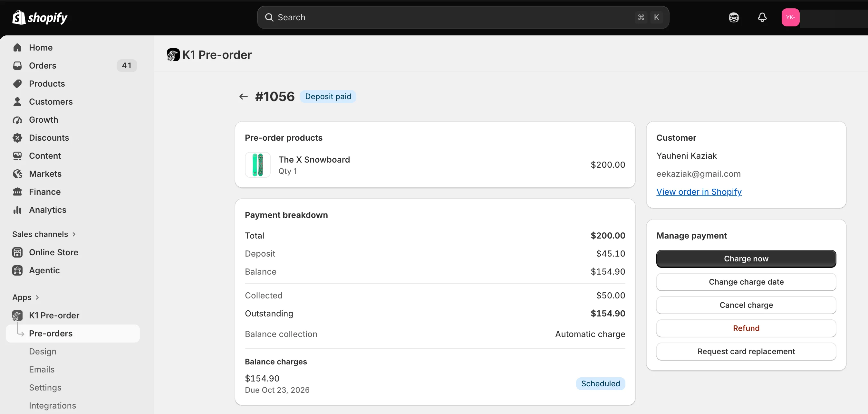868x414 pixels.
Task: Click the Growth gauge icon
Action: (x=17, y=120)
